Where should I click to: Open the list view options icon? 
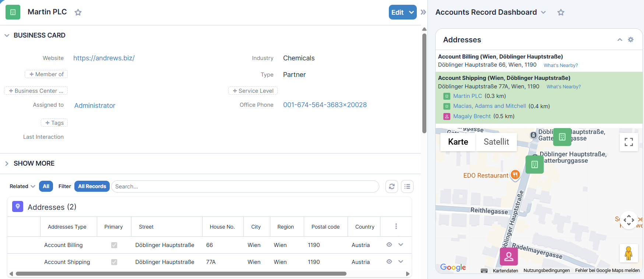(407, 187)
